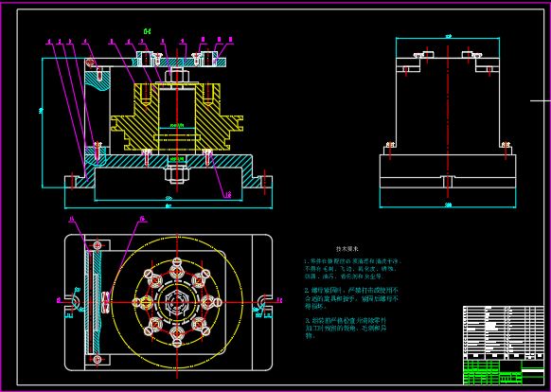Select the cyan width dimension beneath the side view
This screenshot has height=392, width=551.
coord(448,206)
